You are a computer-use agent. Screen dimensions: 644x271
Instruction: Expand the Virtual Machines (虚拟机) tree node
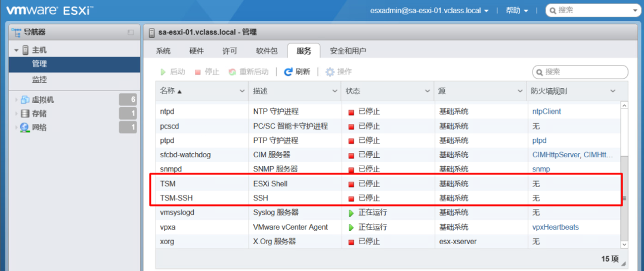tap(17, 99)
